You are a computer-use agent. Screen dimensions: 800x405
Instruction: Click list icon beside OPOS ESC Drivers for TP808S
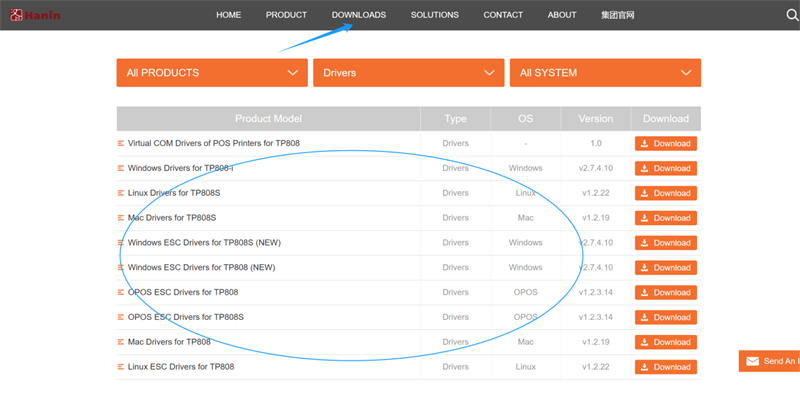[121, 317]
